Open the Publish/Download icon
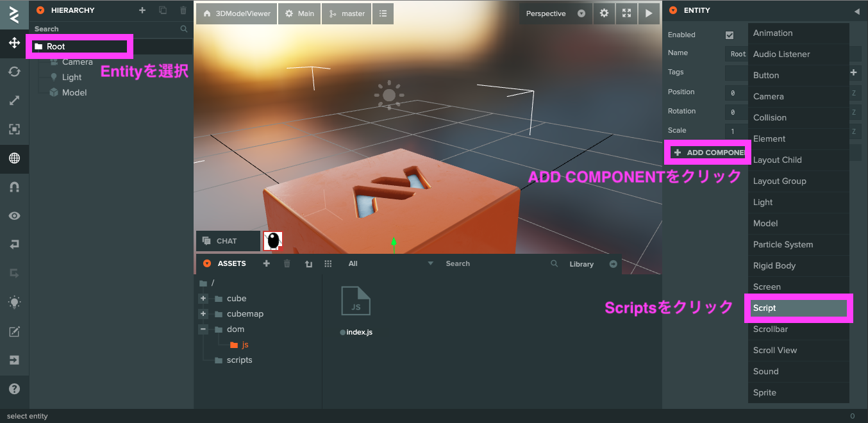 tap(14, 360)
